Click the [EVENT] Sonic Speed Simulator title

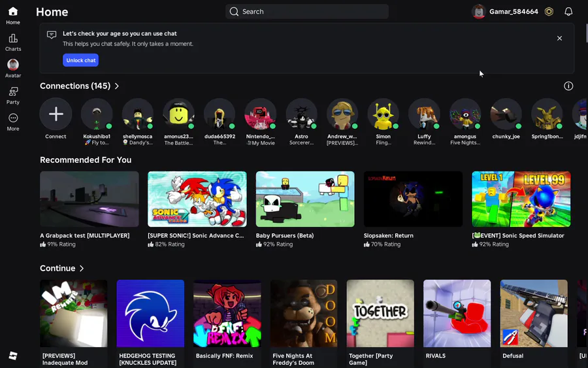pos(518,235)
